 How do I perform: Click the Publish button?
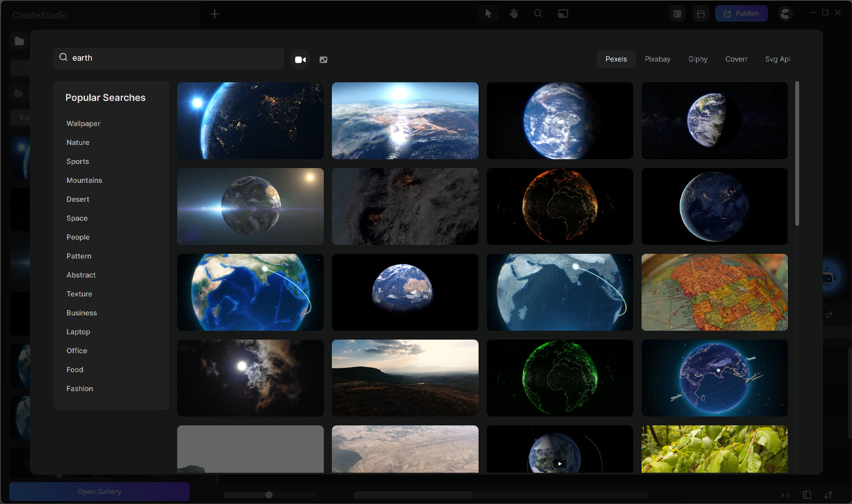pyautogui.click(x=741, y=14)
